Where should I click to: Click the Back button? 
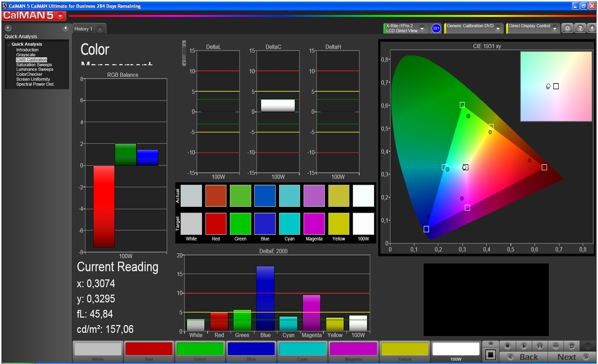pos(524,357)
